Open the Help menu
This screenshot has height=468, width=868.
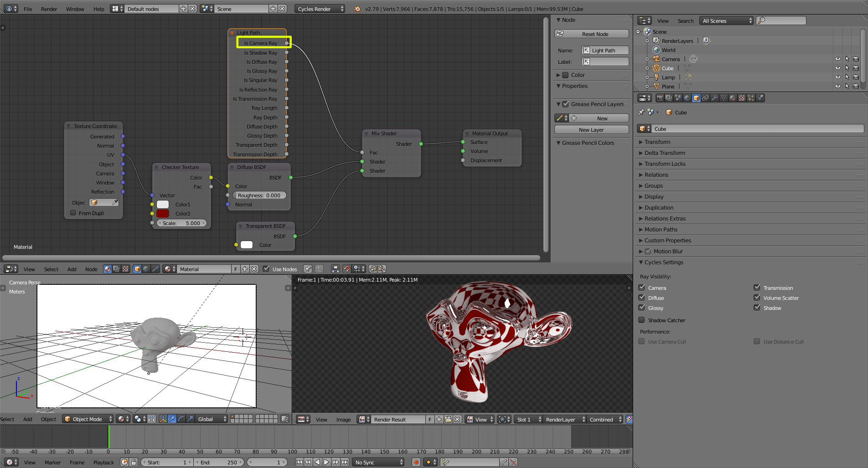coord(99,9)
